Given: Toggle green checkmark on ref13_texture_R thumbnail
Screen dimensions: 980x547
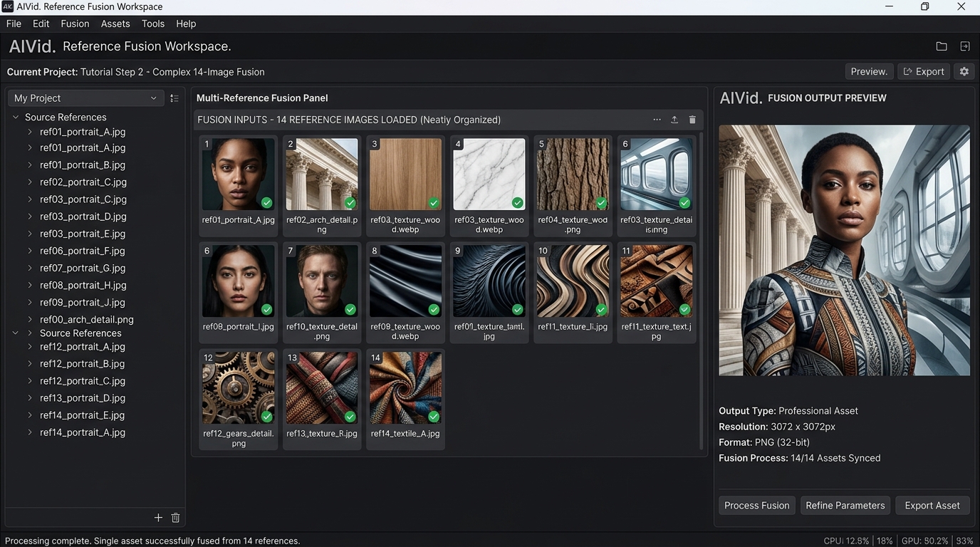Looking at the screenshot, I should click(350, 417).
